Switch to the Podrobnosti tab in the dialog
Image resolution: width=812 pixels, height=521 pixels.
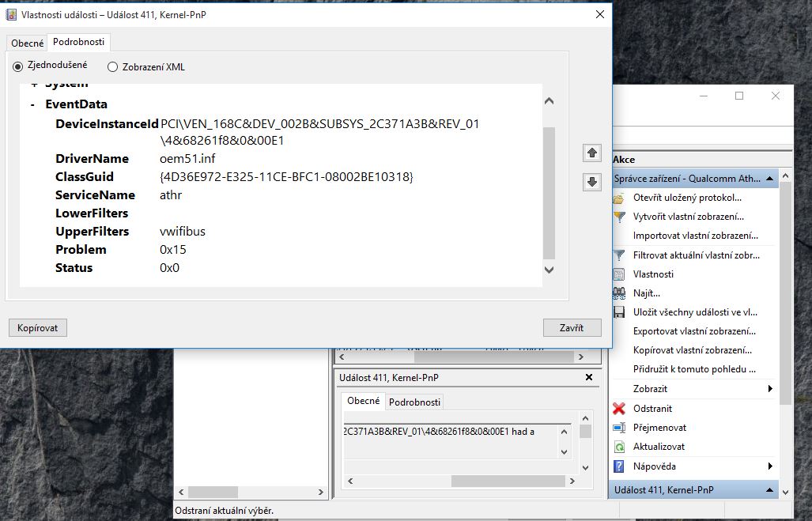[x=78, y=42]
